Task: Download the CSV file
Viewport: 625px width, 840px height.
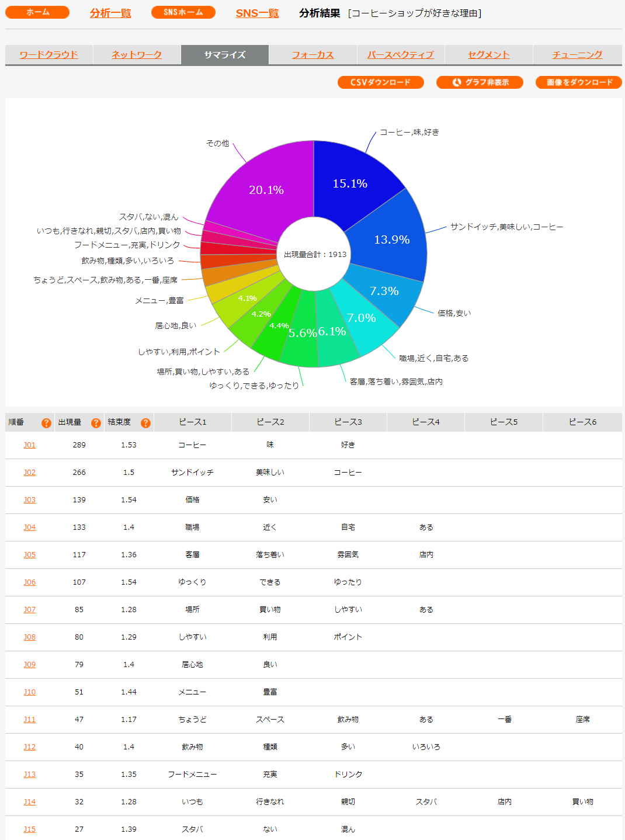Action: click(380, 82)
